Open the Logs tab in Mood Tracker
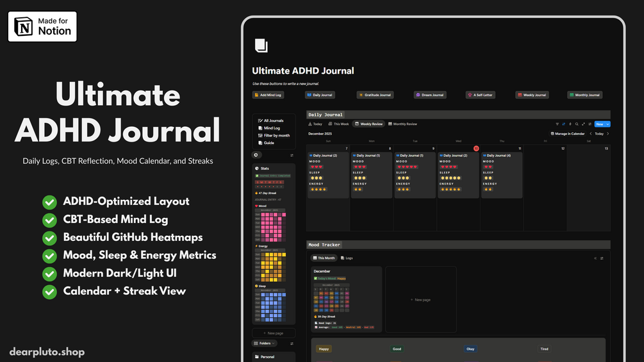Viewport: 644px width, 362px height. click(347, 258)
